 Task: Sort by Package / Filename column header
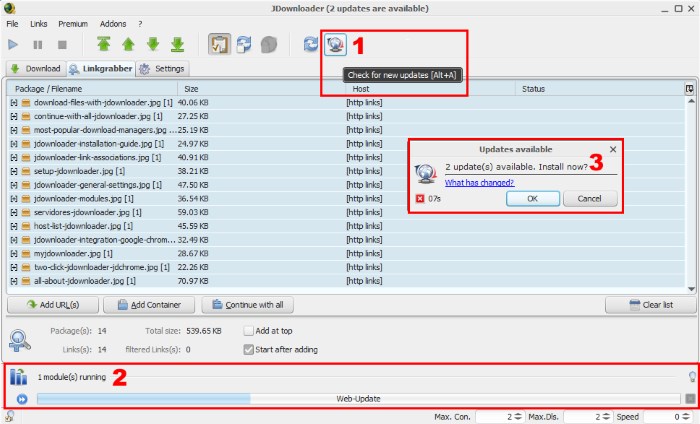pyautogui.click(x=92, y=89)
